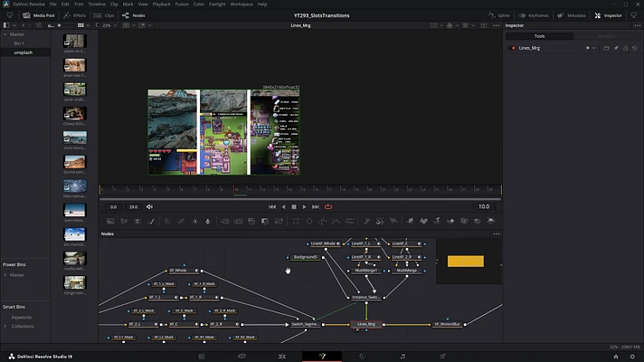This screenshot has height=362, width=644.
Task: Add a Rectangle mask tool
Action: [x=296, y=221]
